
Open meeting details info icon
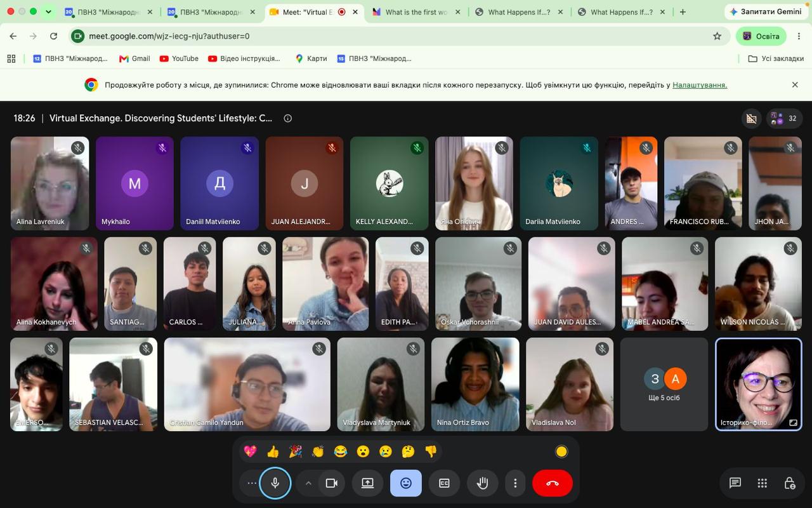287,118
